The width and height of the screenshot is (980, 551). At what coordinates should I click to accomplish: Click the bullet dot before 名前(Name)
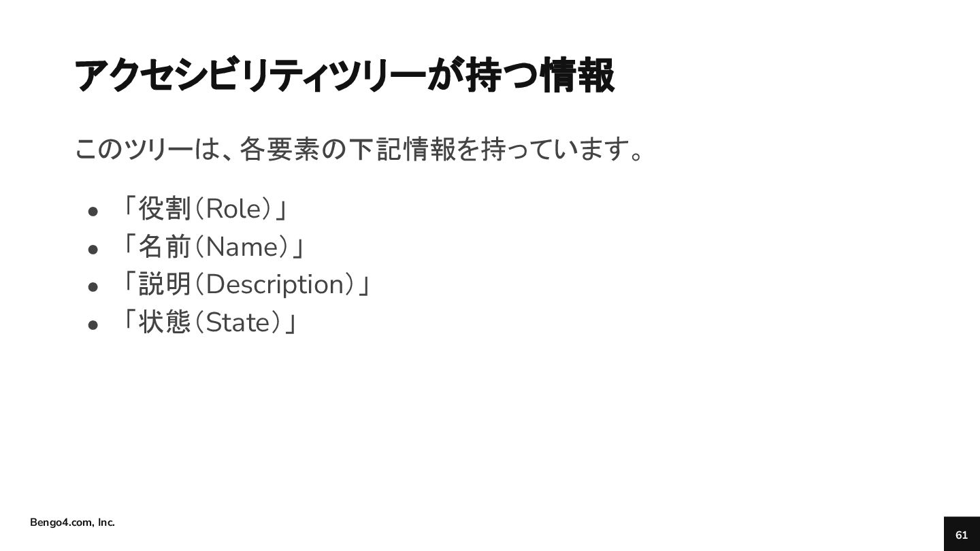tap(94, 250)
